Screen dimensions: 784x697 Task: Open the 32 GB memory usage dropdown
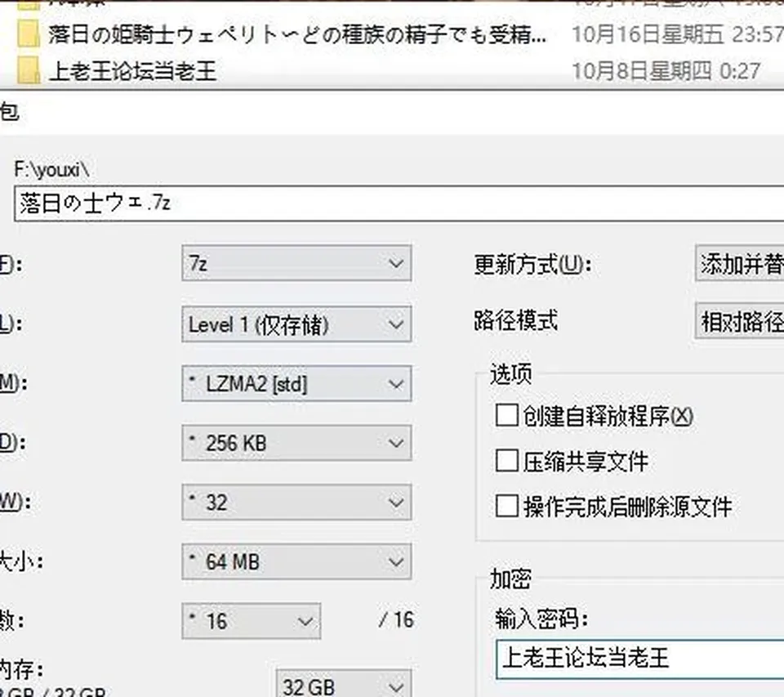click(x=344, y=683)
